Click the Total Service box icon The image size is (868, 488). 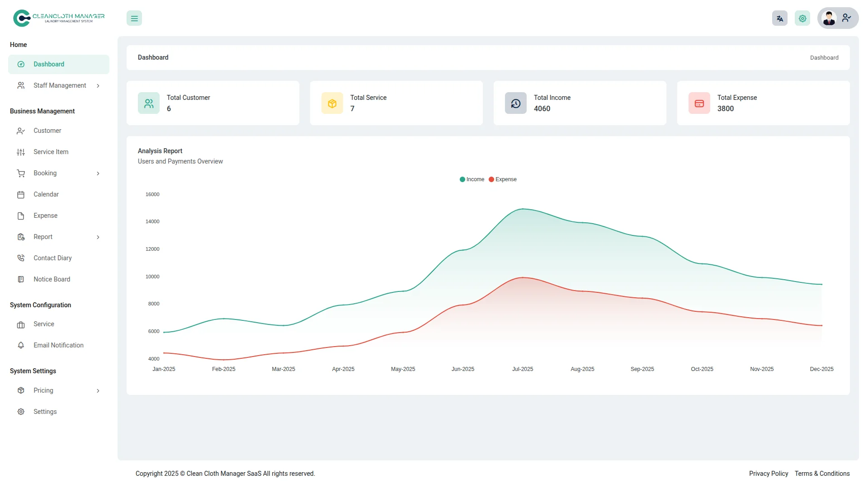tap(332, 103)
